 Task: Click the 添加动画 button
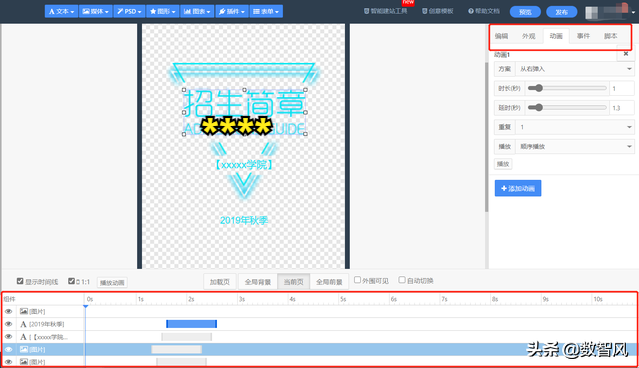(x=518, y=188)
